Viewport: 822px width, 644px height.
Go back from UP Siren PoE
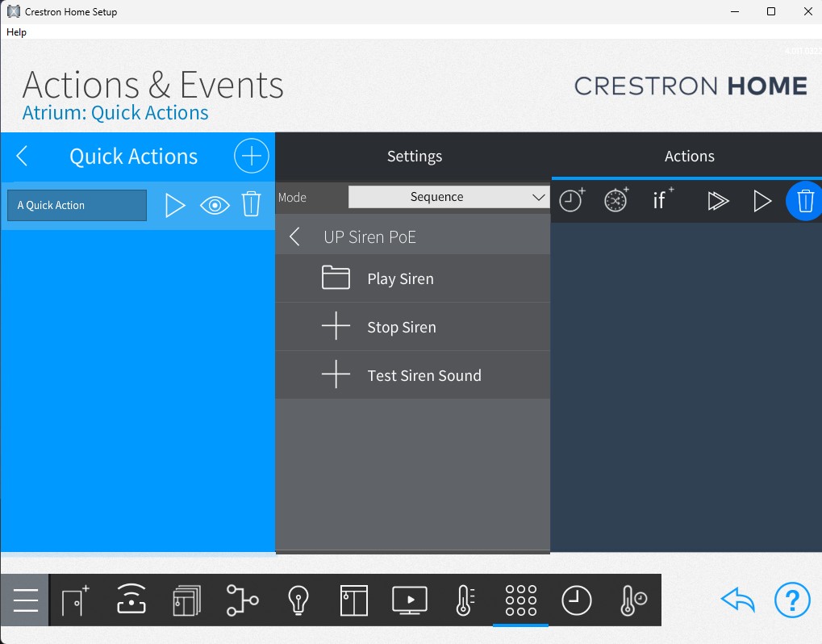[x=294, y=236]
